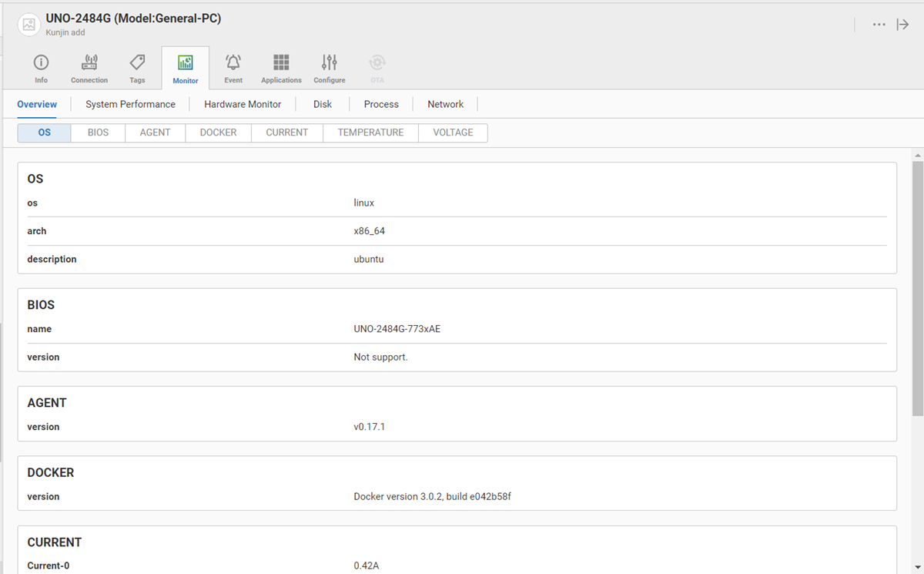This screenshot has height=574, width=924.
Task: Open the Disk tab
Action: click(x=323, y=104)
